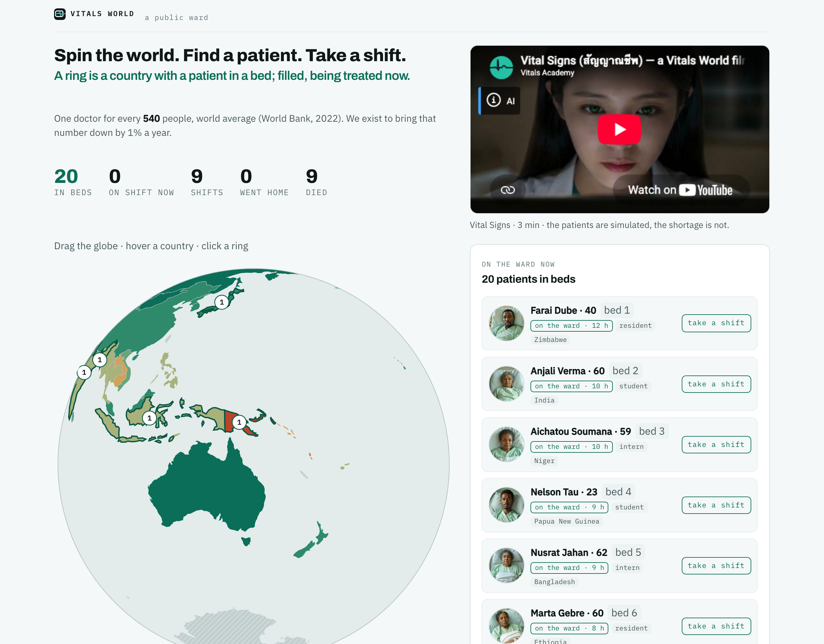824x644 pixels.
Task: Click the '9 SHIFTS' stat
Action: (x=207, y=182)
